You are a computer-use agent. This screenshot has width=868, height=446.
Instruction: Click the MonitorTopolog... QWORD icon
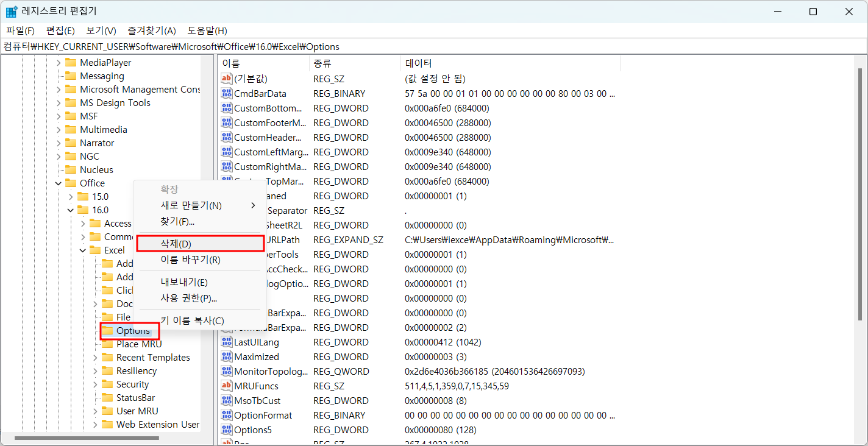click(227, 371)
